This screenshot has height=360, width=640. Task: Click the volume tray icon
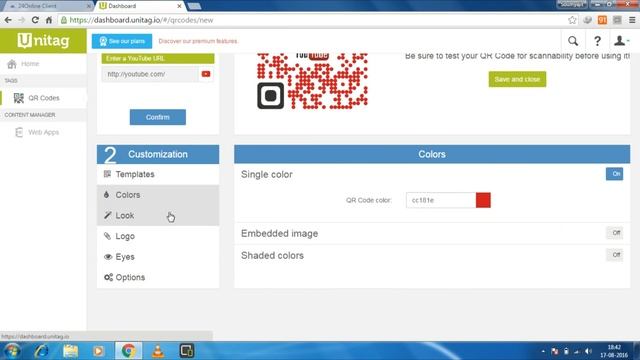point(588,351)
